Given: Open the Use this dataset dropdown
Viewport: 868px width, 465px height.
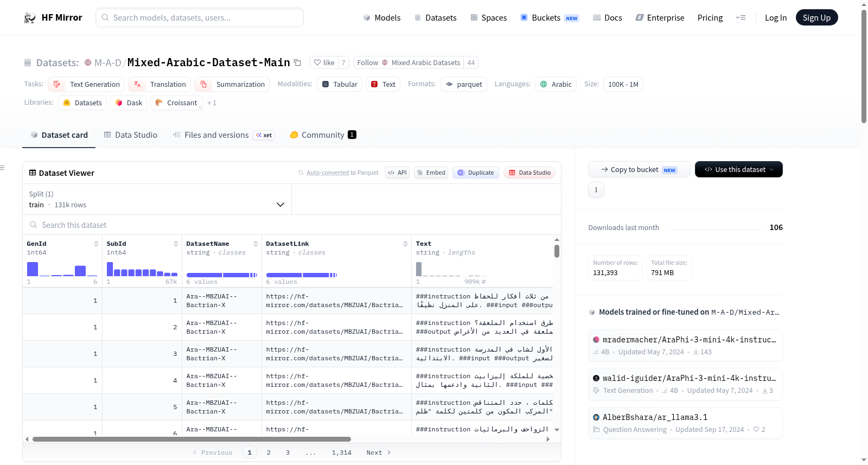Looking at the screenshot, I should click(x=739, y=169).
